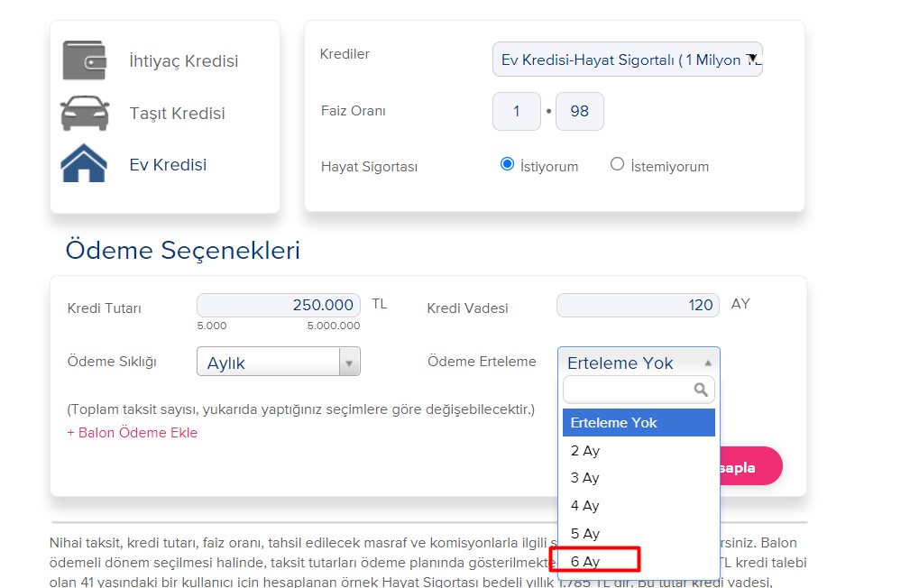This screenshot has height=588, width=910.
Task: Select the İstiyorum radio button
Action: click(x=507, y=163)
